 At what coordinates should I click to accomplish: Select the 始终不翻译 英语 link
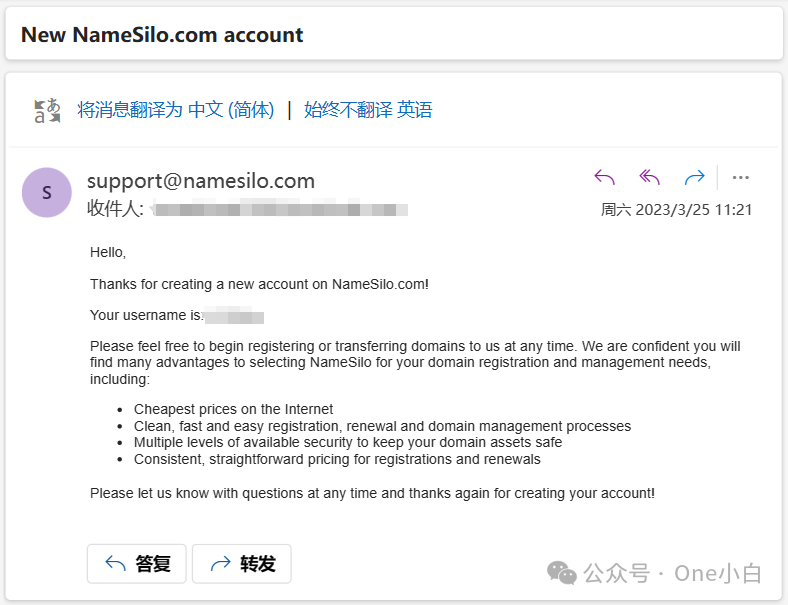(x=368, y=110)
